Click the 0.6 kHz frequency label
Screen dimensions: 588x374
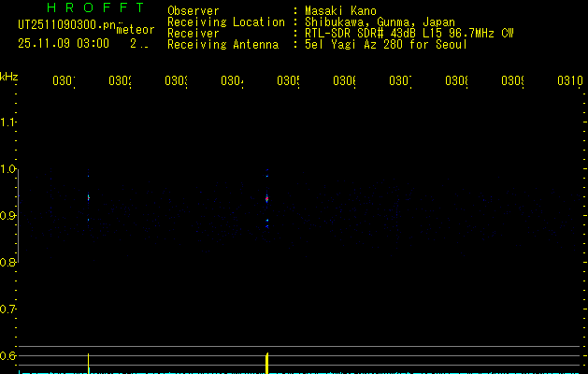(7, 355)
